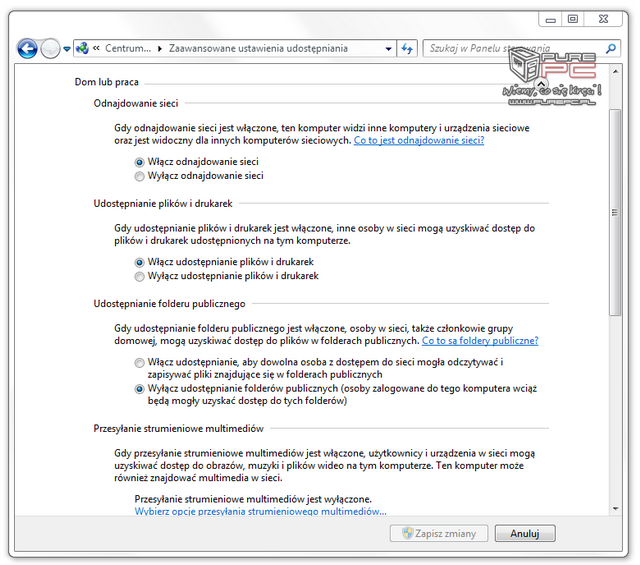This screenshot has width=640, height=565.
Task: Click the Forward navigation arrow
Action: tap(50, 49)
